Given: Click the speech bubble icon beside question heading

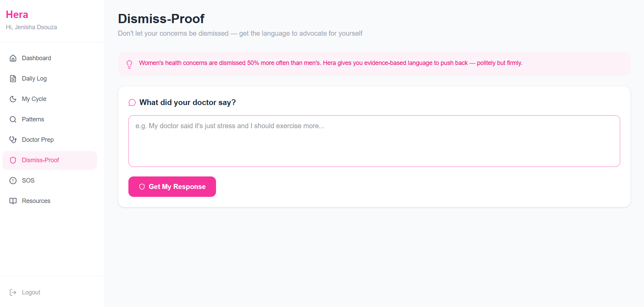Looking at the screenshot, I should coord(132,103).
